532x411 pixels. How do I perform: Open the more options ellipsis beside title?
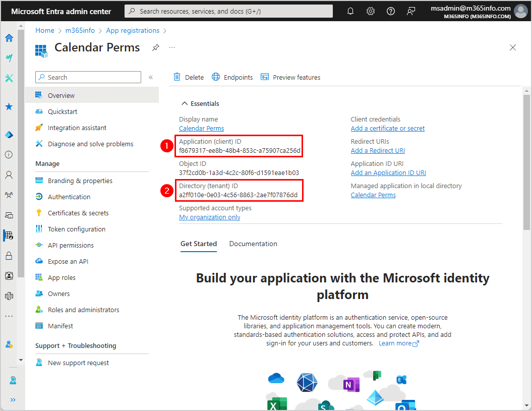[x=172, y=47]
